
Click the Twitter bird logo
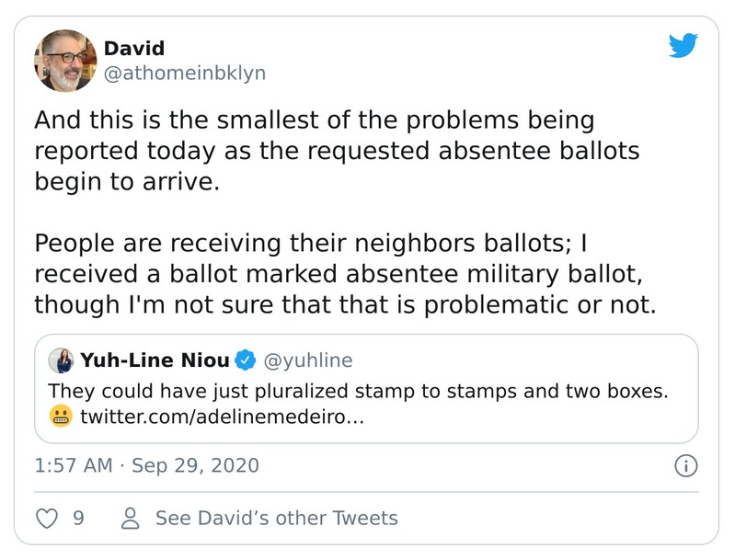(x=683, y=45)
